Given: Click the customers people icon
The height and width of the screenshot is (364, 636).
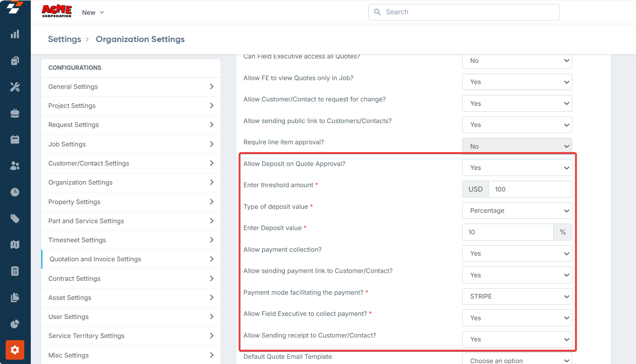Looking at the screenshot, I should click(x=15, y=166).
